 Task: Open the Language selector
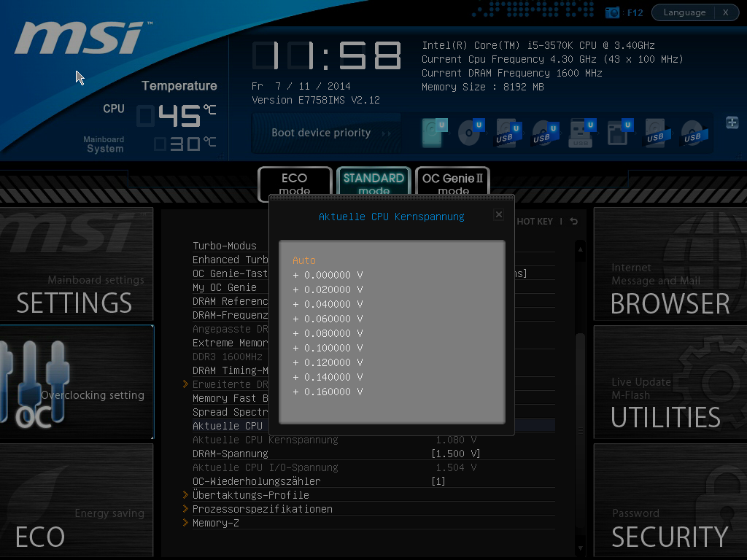684,12
